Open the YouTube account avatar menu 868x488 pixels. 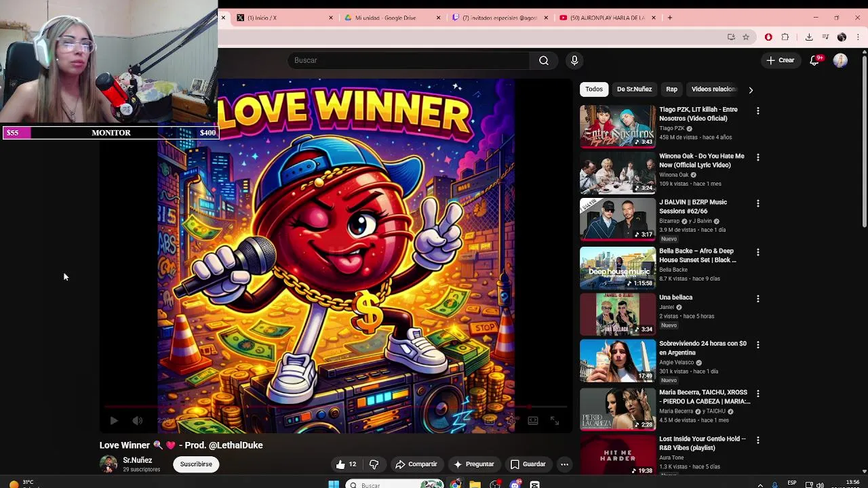point(840,60)
